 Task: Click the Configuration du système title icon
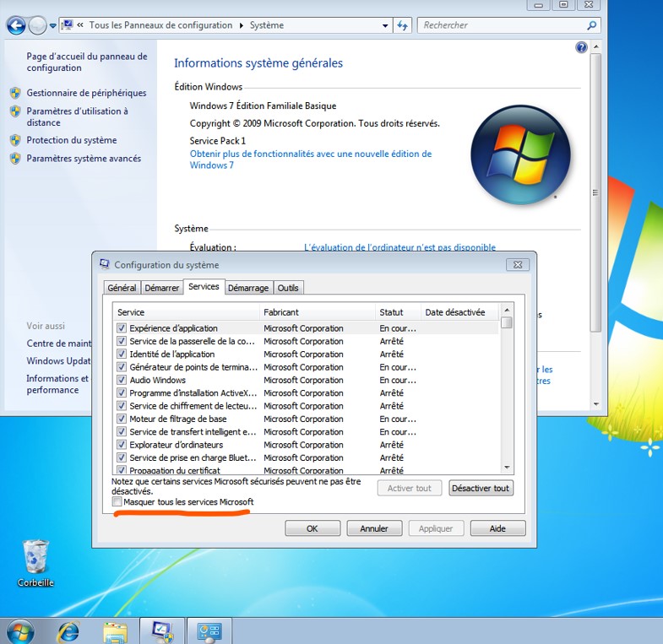click(x=104, y=264)
